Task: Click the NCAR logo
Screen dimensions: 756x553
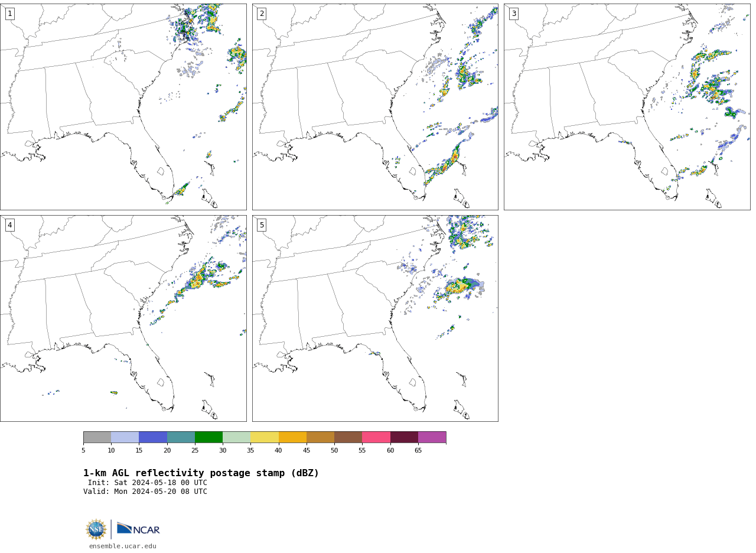Action: 138,529
